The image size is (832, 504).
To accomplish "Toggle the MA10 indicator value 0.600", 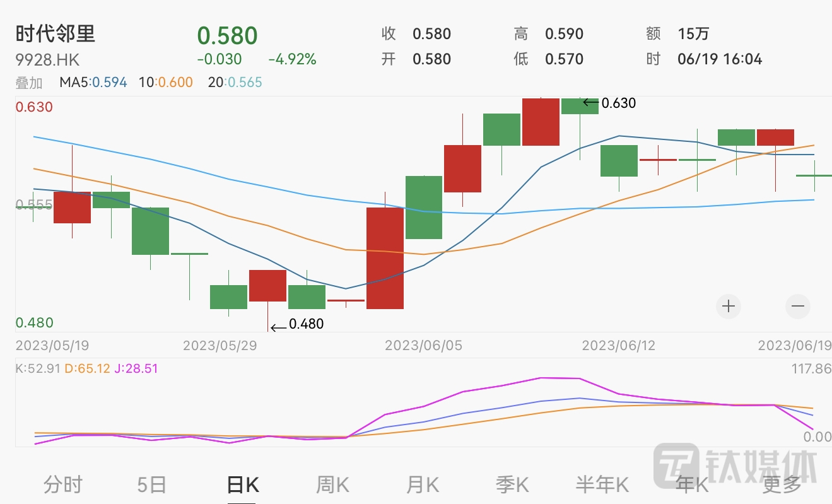I will 168,83.
